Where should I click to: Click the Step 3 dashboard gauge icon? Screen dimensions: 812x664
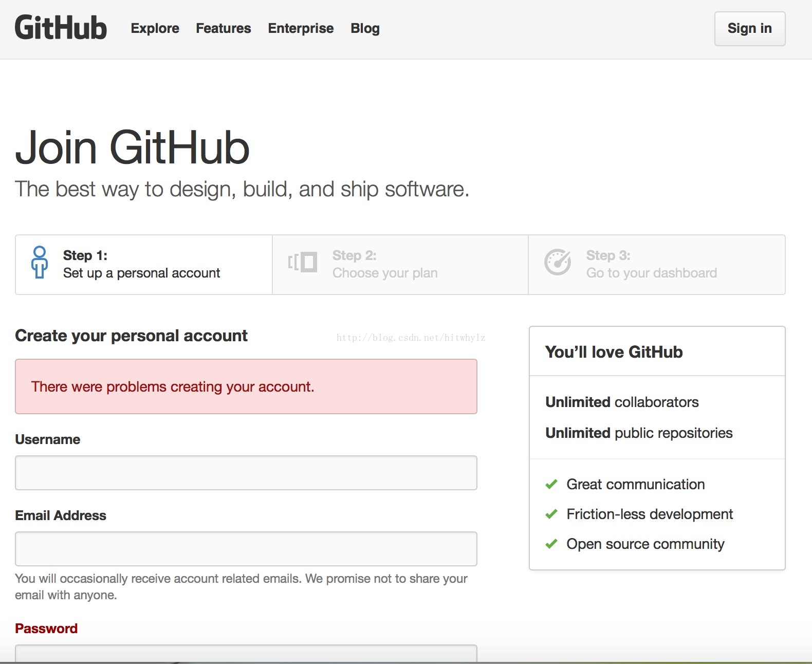point(558,262)
